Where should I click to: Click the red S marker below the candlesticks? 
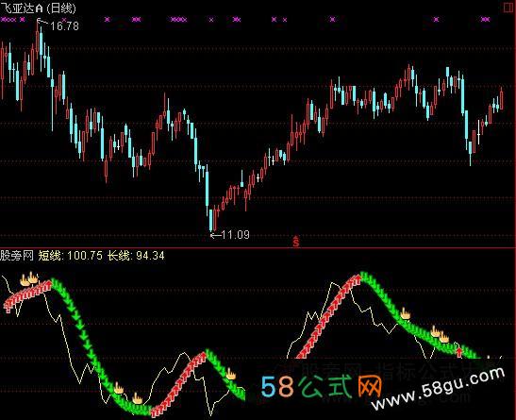(x=296, y=242)
